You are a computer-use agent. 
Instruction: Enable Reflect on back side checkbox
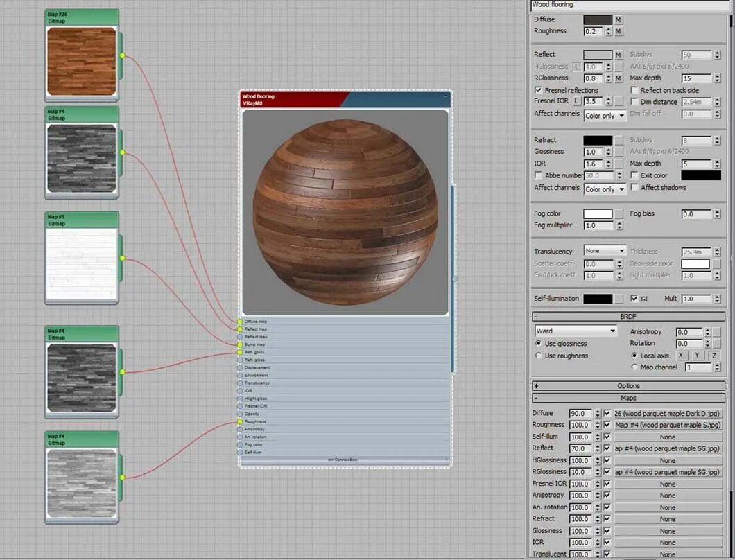pos(634,90)
